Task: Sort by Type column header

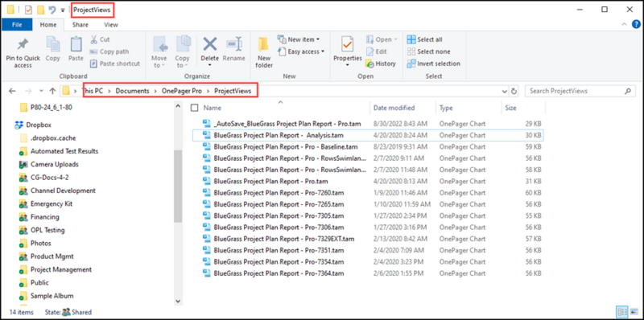Action: click(446, 108)
